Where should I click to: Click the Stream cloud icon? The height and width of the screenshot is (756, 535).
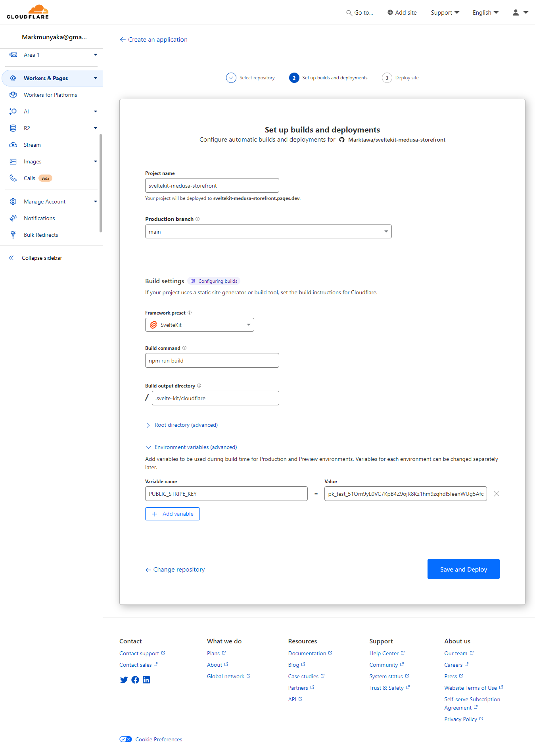[x=13, y=145]
